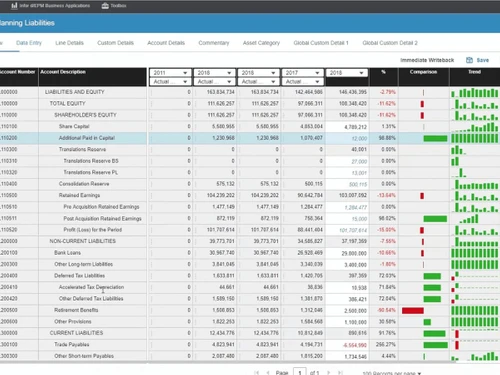Switch to the Line Details tab

point(69,43)
